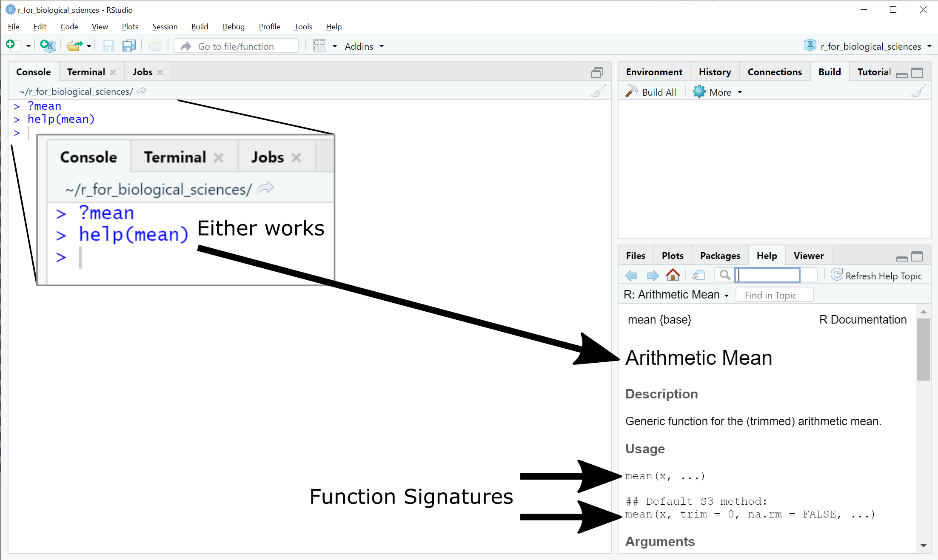This screenshot has width=938, height=560.
Task: Click the Help forward arrow icon
Action: tap(652, 276)
